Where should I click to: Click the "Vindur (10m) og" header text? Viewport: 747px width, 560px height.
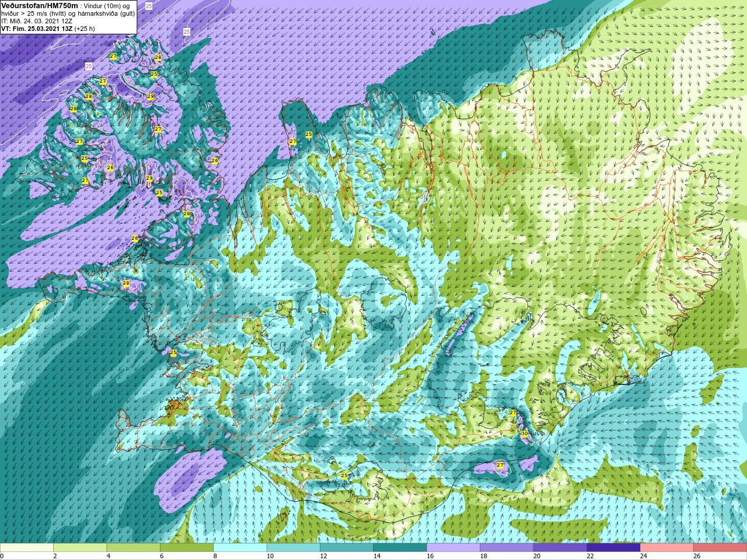(x=107, y=6)
